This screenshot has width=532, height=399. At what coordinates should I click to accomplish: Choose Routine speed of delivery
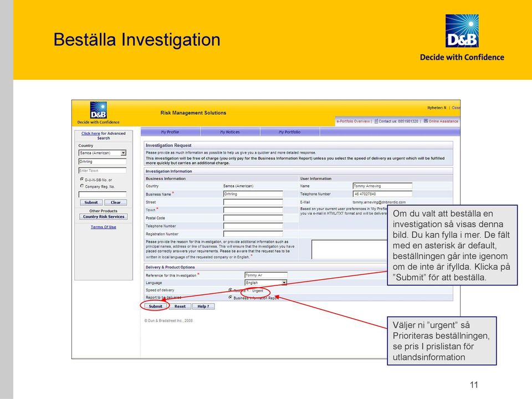click(x=231, y=290)
